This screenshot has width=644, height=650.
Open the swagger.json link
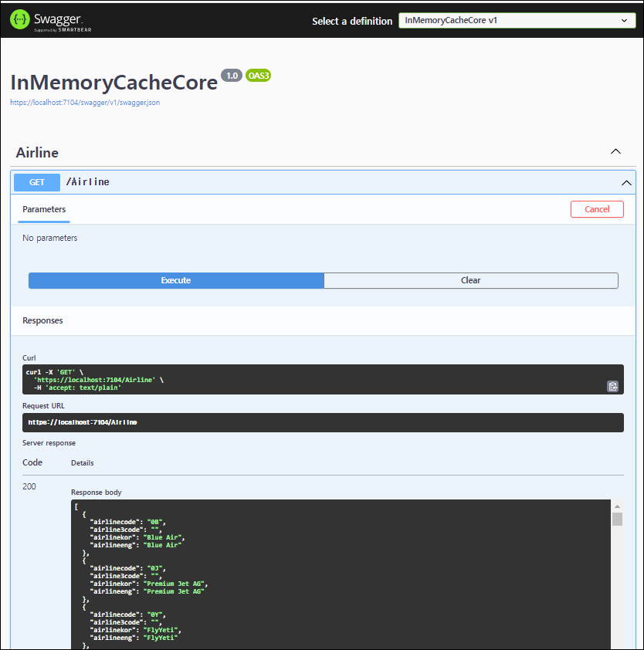[85, 102]
